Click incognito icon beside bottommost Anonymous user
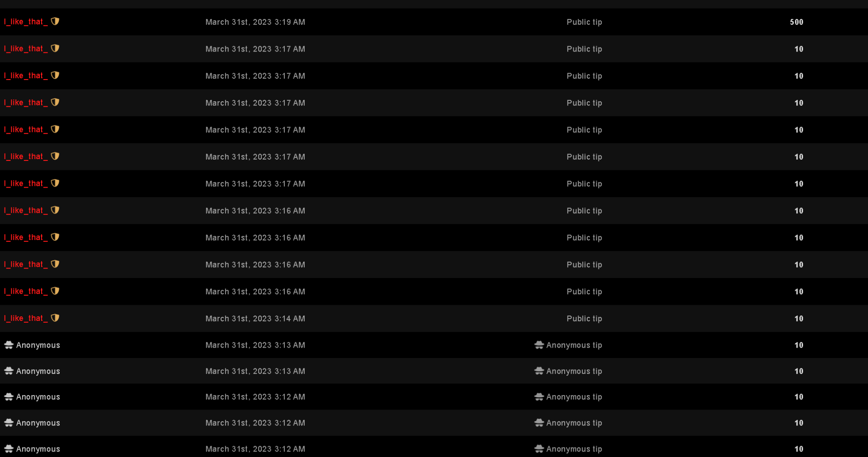 click(9, 449)
